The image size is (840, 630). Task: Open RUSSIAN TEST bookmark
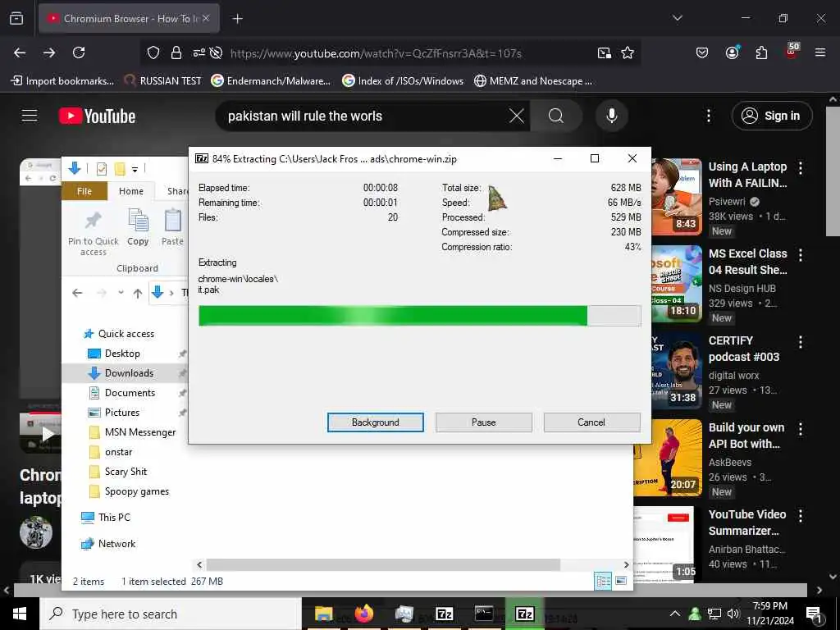(163, 81)
